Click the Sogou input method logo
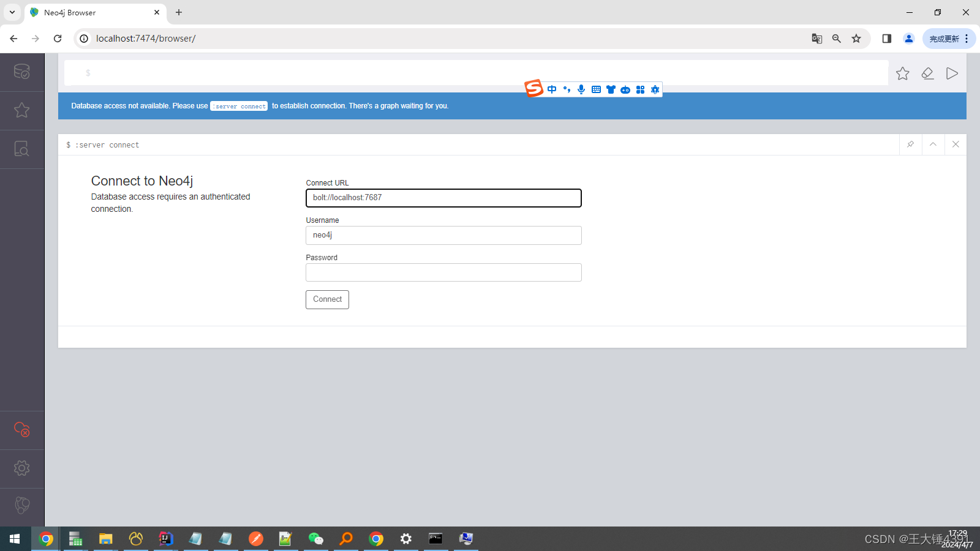Screen dimensions: 980x551 (x=533, y=88)
